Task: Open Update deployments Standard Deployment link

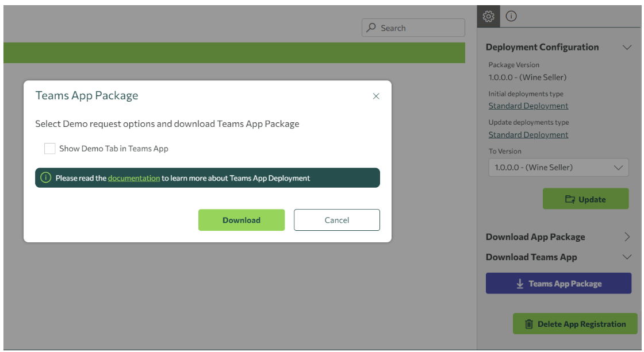Action: [528, 134]
